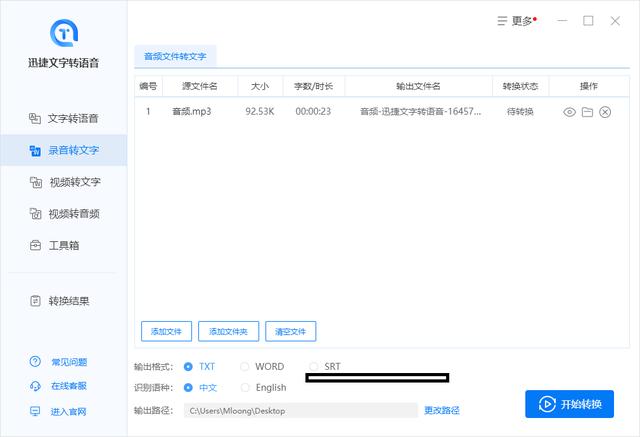640x437 pixels.
Task: Open 视频转音频 in the sidebar
Action: [64, 214]
